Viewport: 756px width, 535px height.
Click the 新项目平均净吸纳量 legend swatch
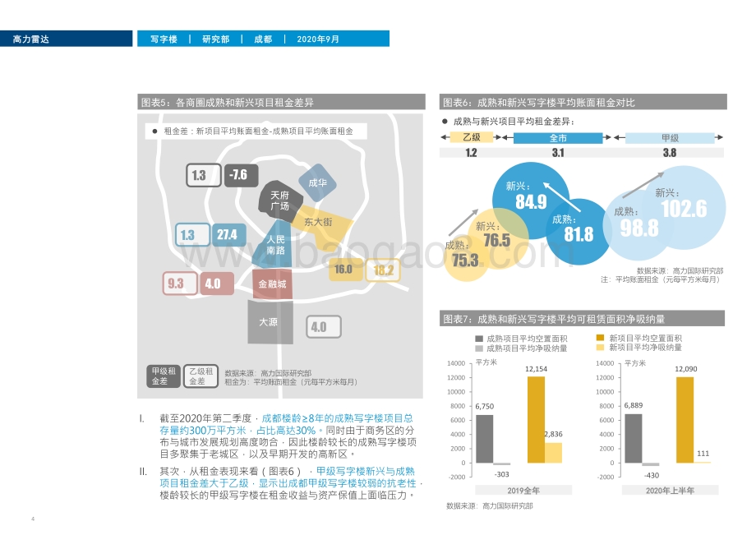pos(600,347)
